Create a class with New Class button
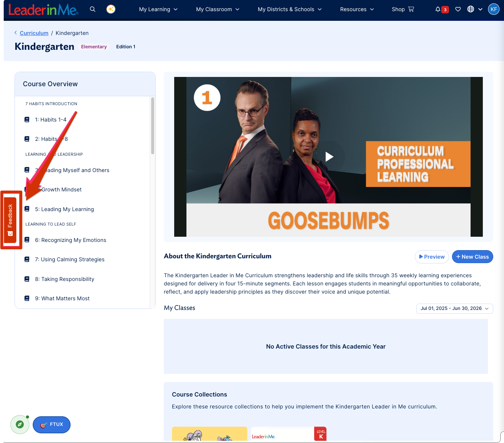This screenshot has height=443, width=504. coord(472,257)
